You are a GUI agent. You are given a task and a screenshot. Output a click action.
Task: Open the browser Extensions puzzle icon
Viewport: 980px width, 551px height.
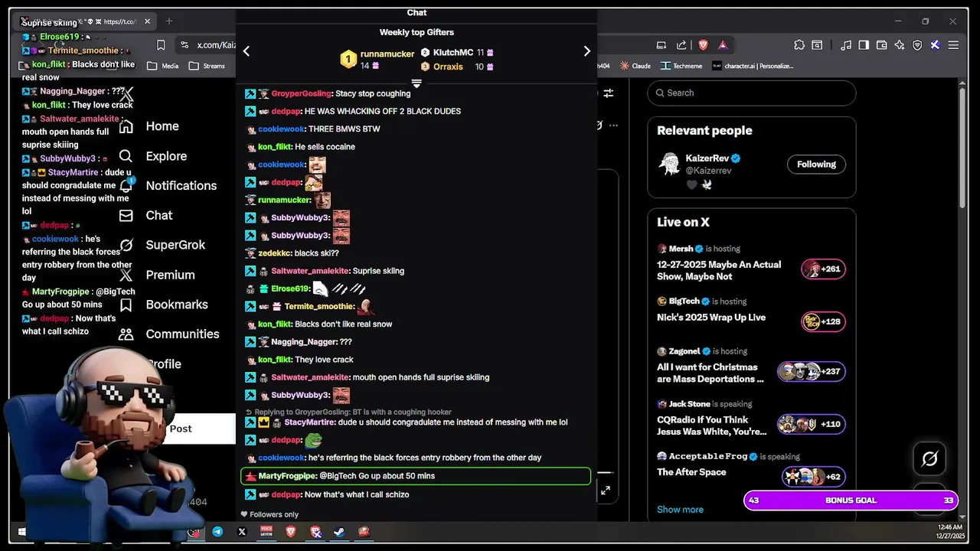pyautogui.click(x=799, y=45)
